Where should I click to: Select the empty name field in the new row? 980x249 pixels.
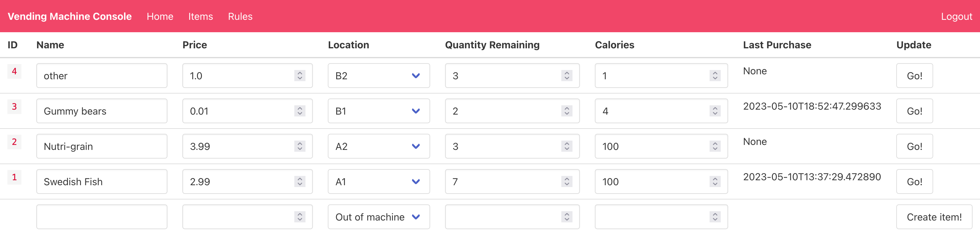(102, 217)
